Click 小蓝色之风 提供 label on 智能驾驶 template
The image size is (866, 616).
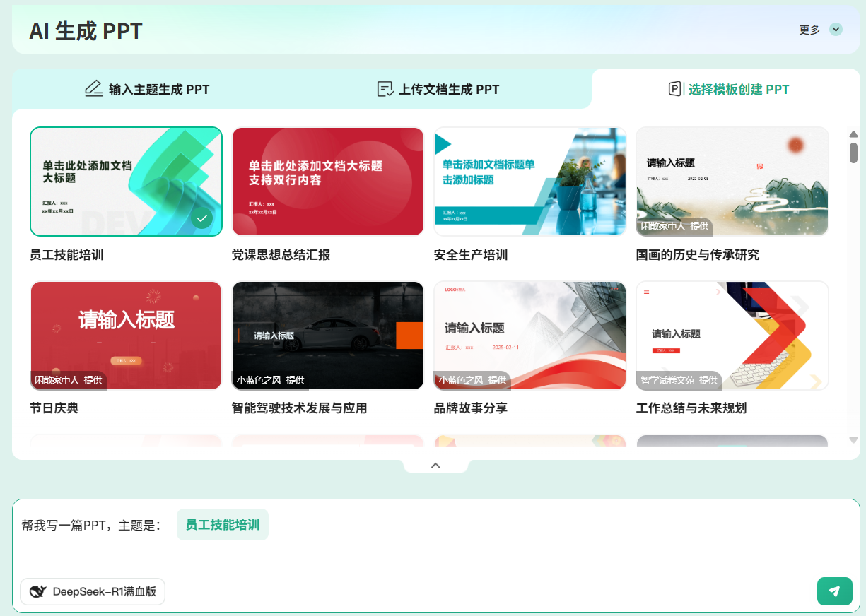[270, 380]
